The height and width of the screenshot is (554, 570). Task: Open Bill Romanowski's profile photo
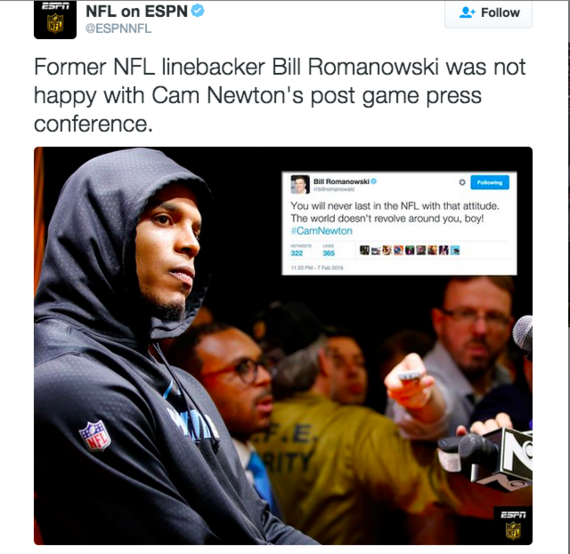point(300,184)
